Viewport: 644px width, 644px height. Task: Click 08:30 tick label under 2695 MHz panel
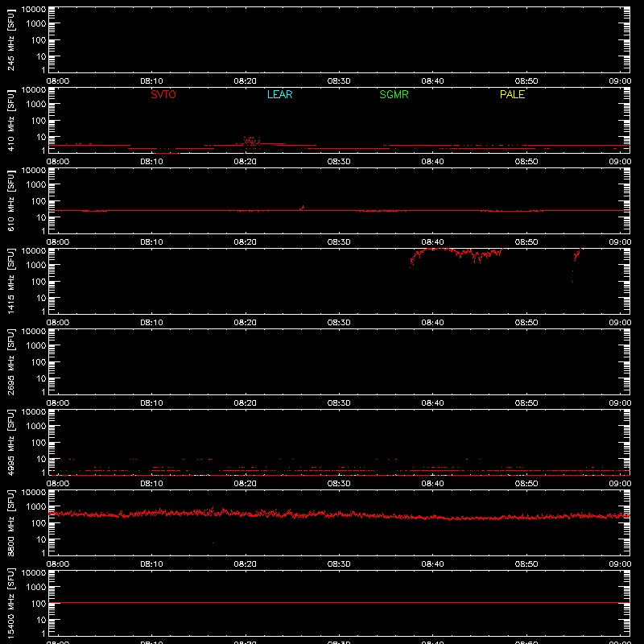tap(339, 403)
